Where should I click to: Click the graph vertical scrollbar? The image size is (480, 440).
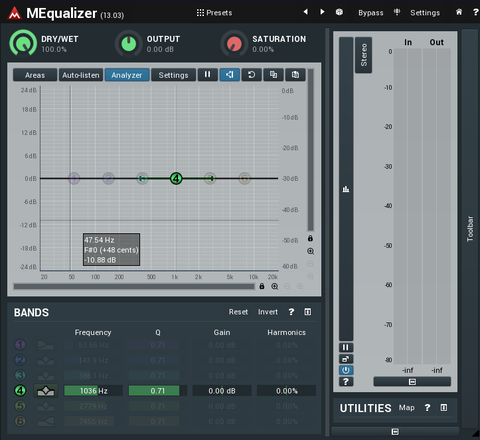(x=310, y=150)
